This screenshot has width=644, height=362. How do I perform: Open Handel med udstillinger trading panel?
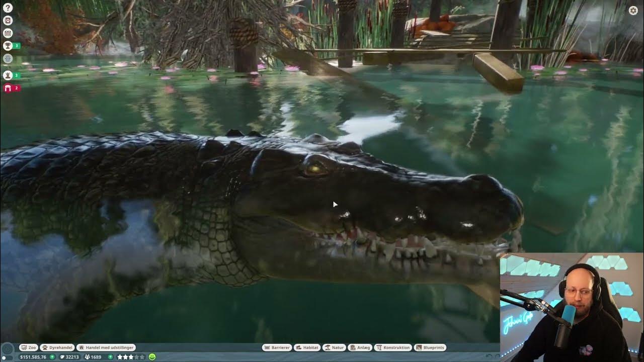[106, 347]
